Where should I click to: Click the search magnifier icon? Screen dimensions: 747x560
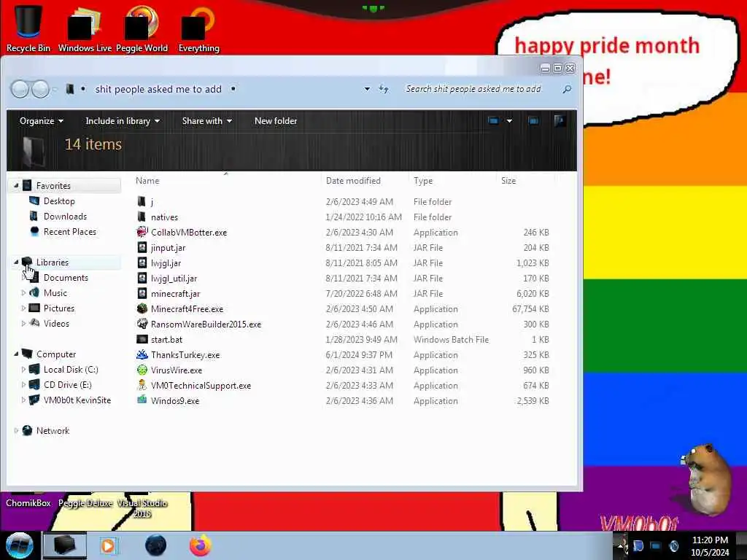click(x=566, y=89)
